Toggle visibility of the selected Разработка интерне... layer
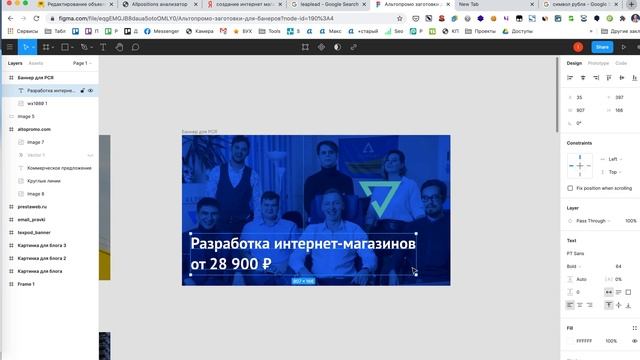This screenshot has height=360, width=640. 91,91
